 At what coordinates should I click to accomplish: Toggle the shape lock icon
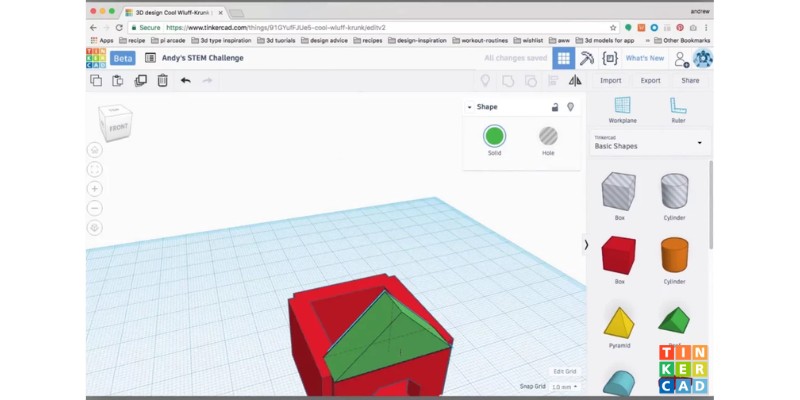coord(555,107)
